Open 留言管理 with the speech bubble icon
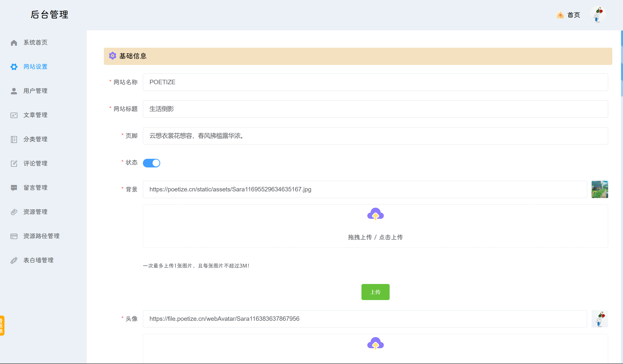The height and width of the screenshot is (364, 623). click(x=14, y=187)
